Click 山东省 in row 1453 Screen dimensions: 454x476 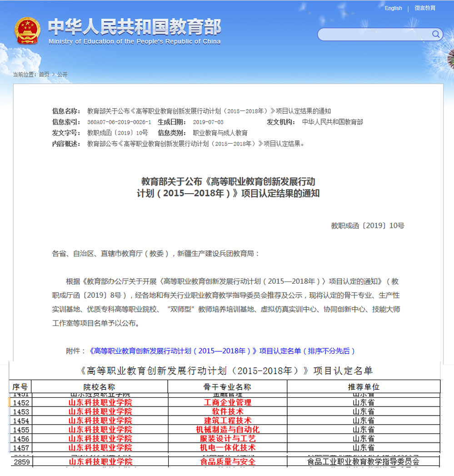[x=364, y=411]
